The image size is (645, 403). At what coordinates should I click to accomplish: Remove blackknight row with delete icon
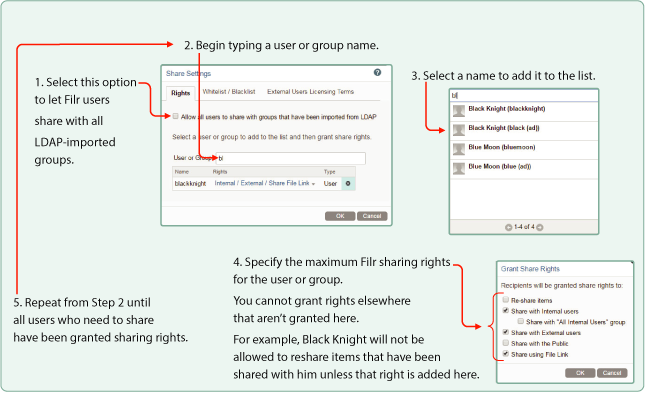coord(348,183)
